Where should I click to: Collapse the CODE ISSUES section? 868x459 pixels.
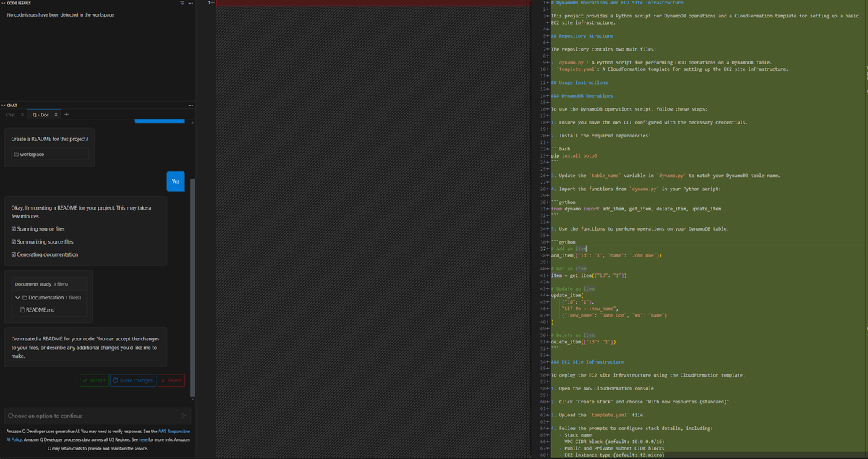4,3
